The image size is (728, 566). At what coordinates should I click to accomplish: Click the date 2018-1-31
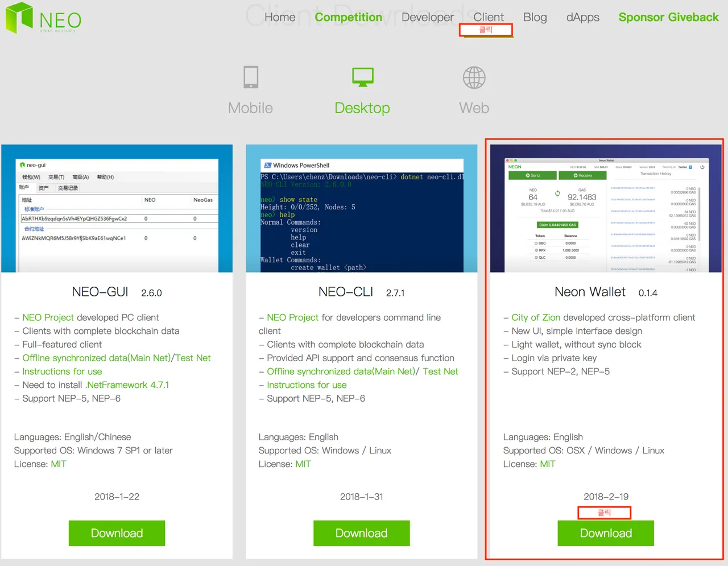click(362, 497)
